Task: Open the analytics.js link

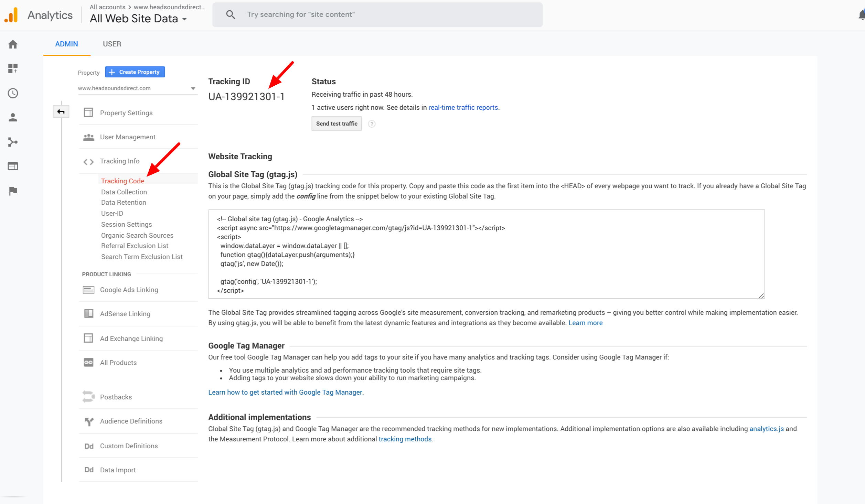Action: click(767, 429)
